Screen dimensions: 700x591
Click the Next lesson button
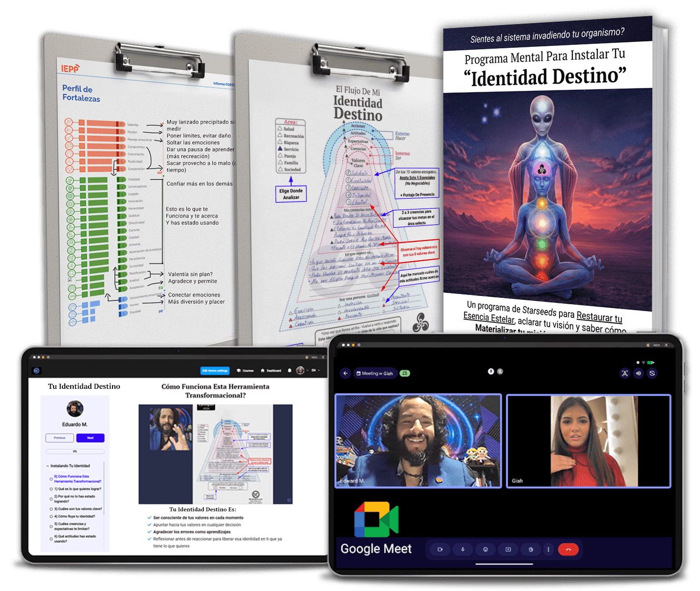click(90, 438)
